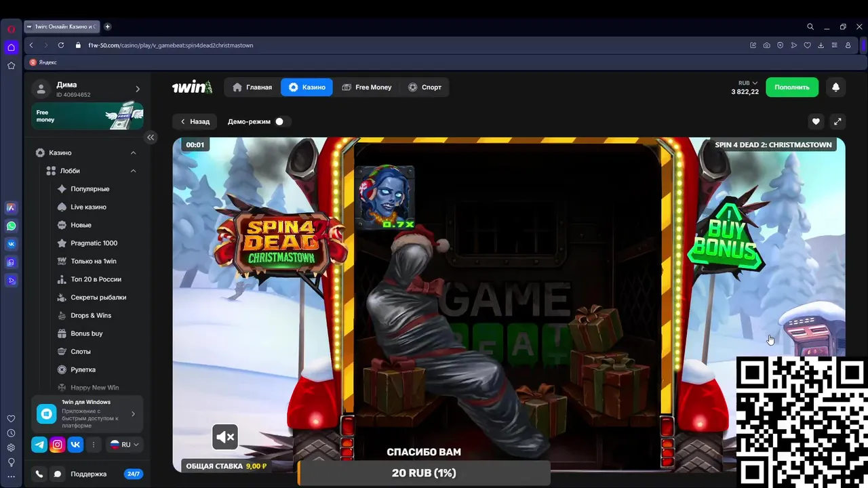The image size is (868, 488).
Task: Open Дима profile chevron
Action: [138, 89]
